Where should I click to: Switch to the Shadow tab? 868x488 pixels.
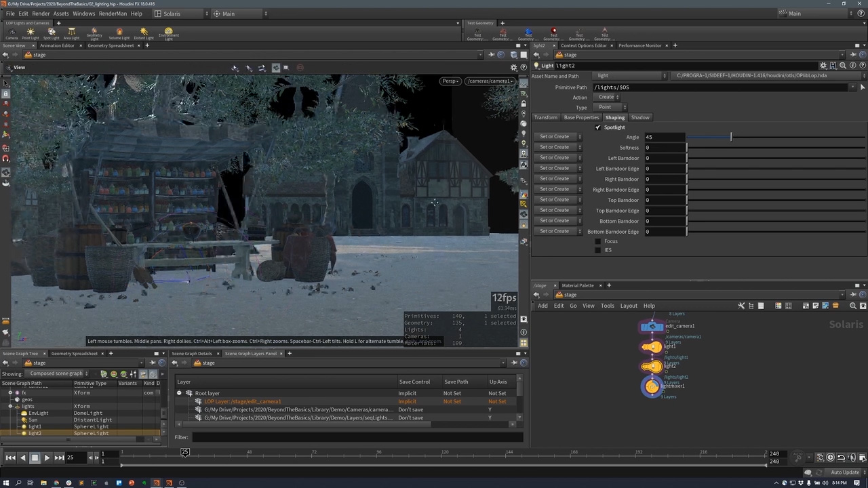640,118
